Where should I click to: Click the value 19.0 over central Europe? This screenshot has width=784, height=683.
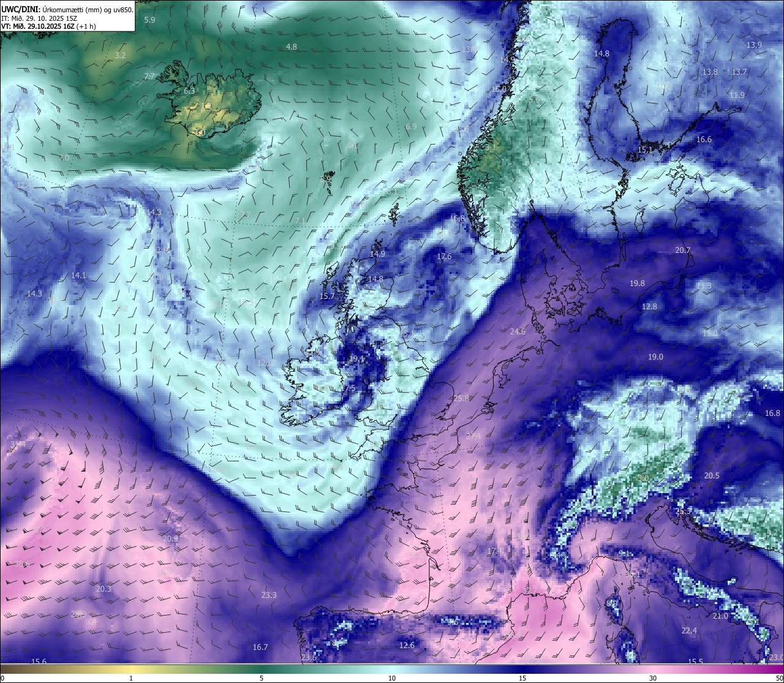point(655,357)
